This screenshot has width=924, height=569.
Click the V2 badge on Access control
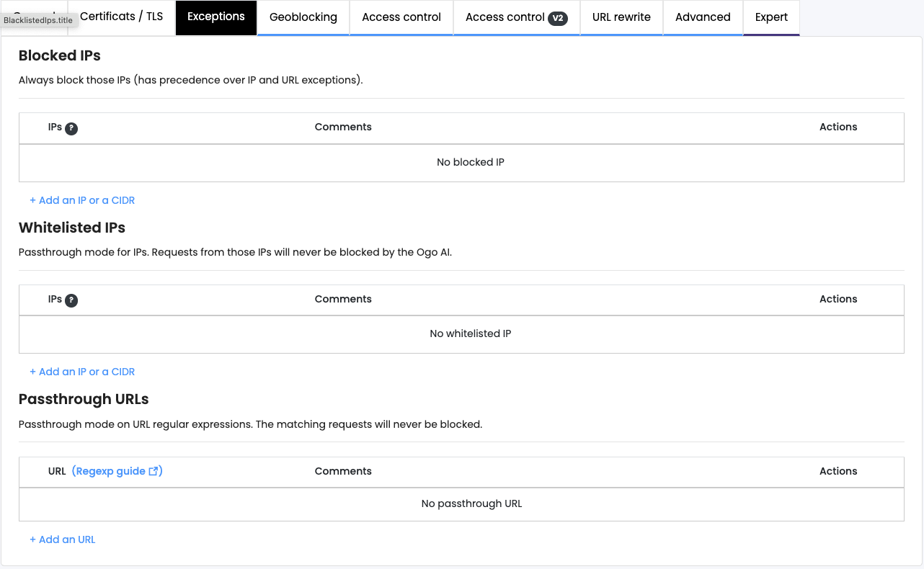pos(558,18)
